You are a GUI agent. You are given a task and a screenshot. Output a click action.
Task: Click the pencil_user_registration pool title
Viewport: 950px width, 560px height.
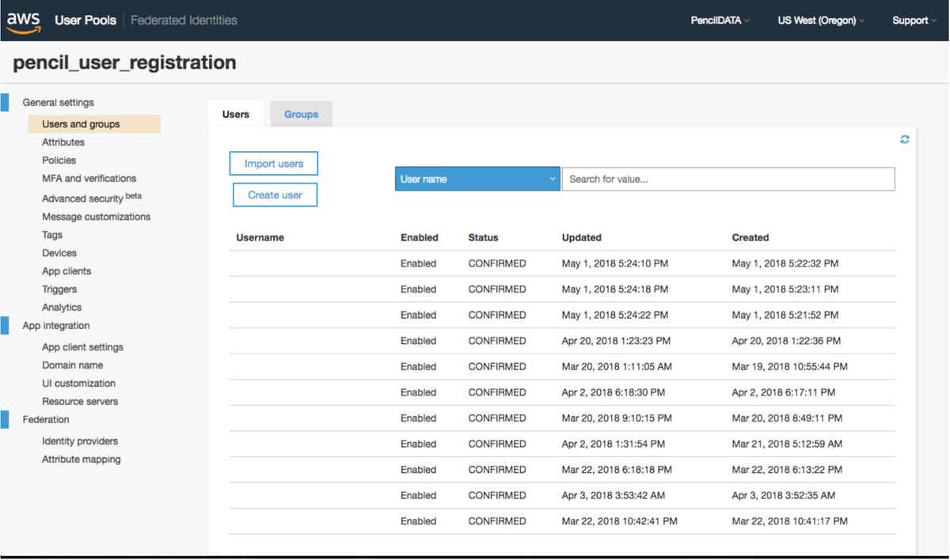pos(124,62)
